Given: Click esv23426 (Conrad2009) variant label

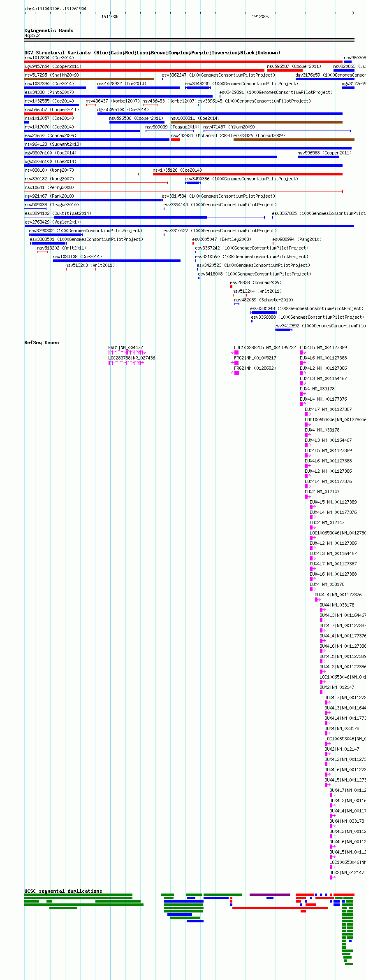Looking at the screenshot, I should point(259,135).
